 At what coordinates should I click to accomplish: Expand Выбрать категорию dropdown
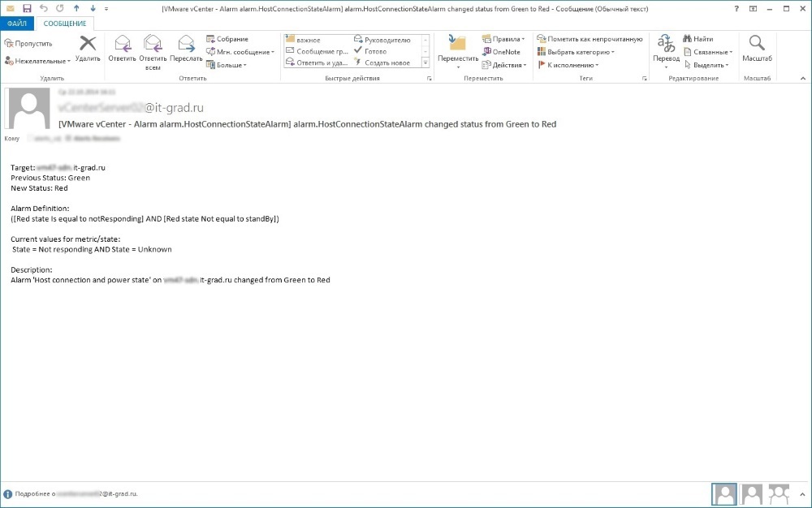click(576, 52)
